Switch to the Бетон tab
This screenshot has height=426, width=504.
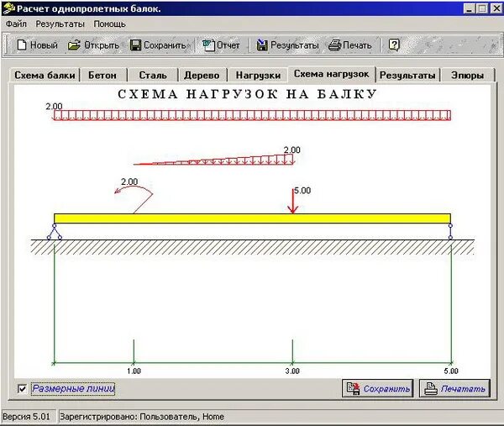[102, 76]
